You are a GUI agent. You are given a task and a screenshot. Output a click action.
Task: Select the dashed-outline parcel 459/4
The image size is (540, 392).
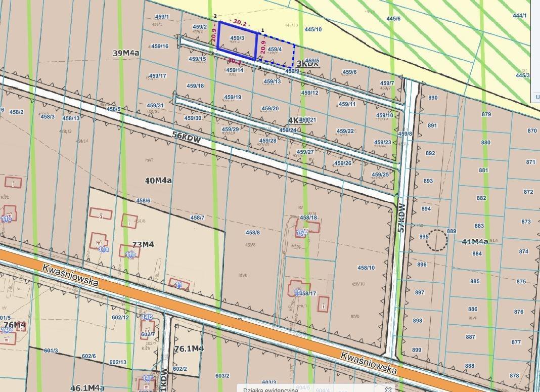(x=275, y=50)
